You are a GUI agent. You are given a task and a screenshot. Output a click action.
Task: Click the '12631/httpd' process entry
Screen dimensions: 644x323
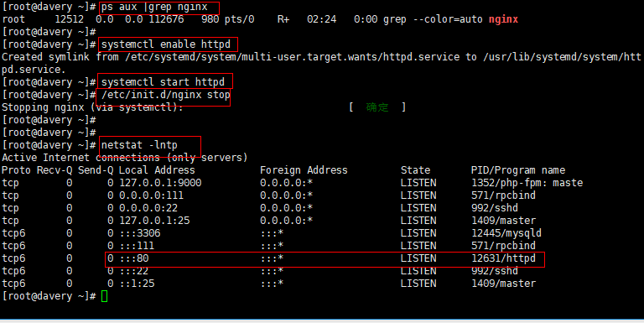click(503, 258)
